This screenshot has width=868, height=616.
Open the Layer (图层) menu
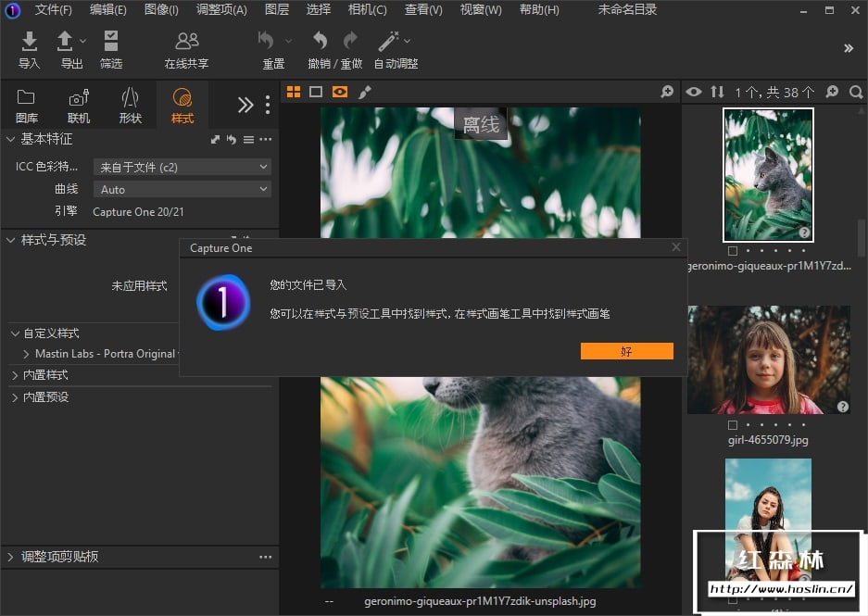[276, 10]
